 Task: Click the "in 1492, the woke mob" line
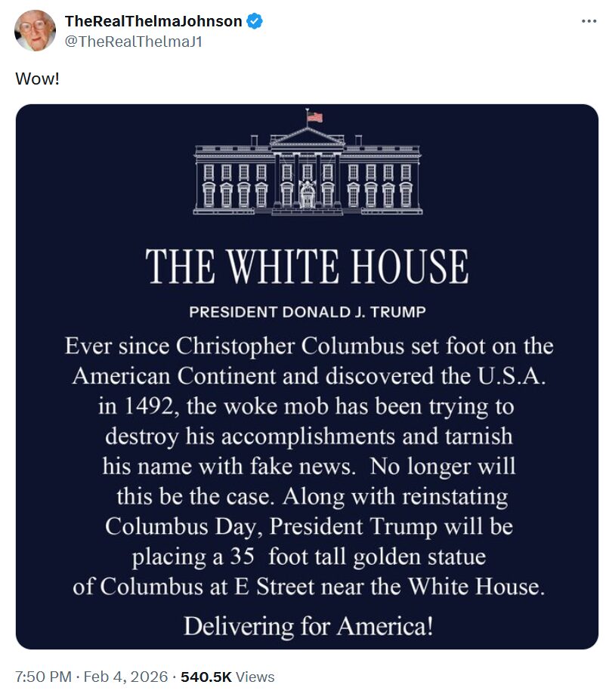tap(306, 406)
